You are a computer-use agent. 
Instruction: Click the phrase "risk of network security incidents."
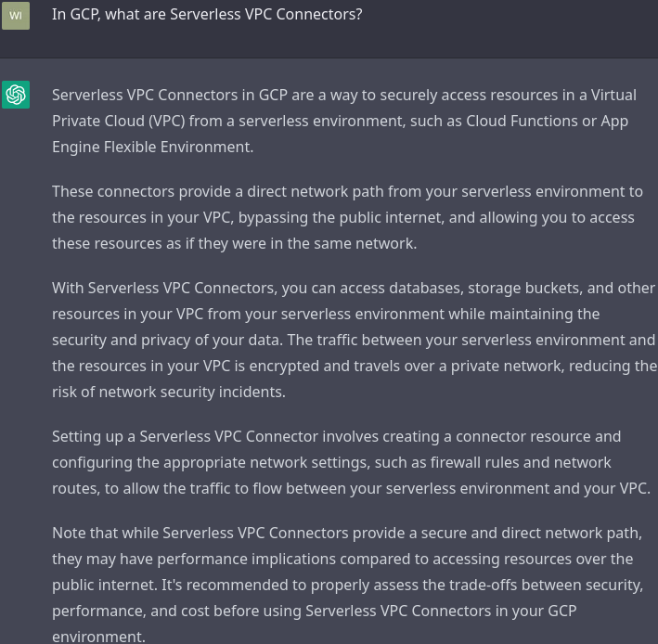point(169,392)
